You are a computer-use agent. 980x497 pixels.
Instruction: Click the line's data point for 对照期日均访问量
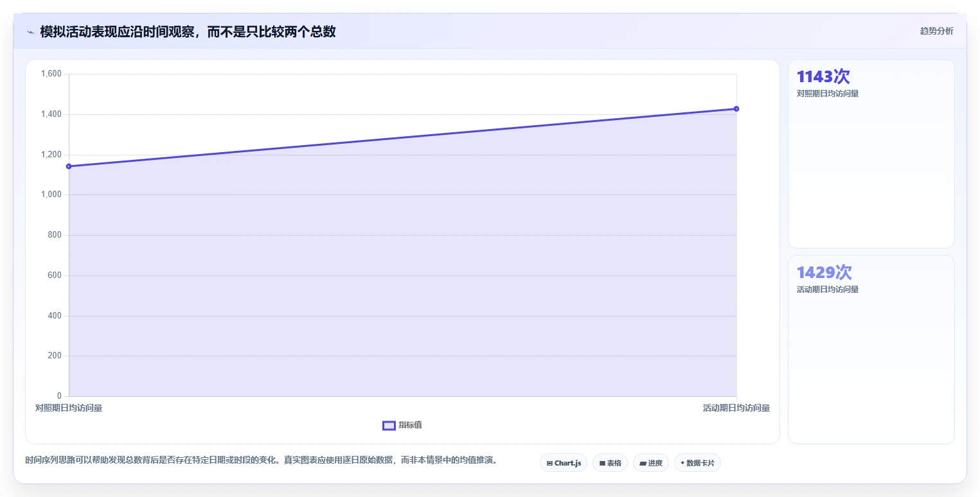coord(69,166)
